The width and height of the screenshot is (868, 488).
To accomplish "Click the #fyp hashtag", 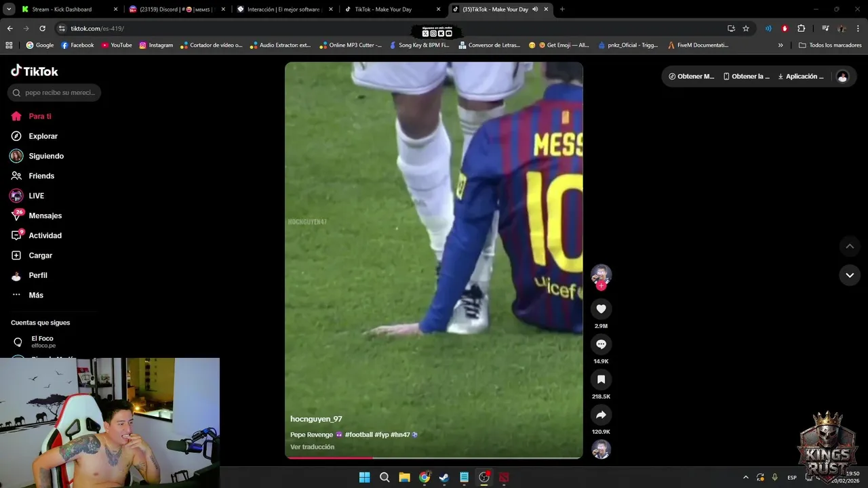I will coord(382,434).
